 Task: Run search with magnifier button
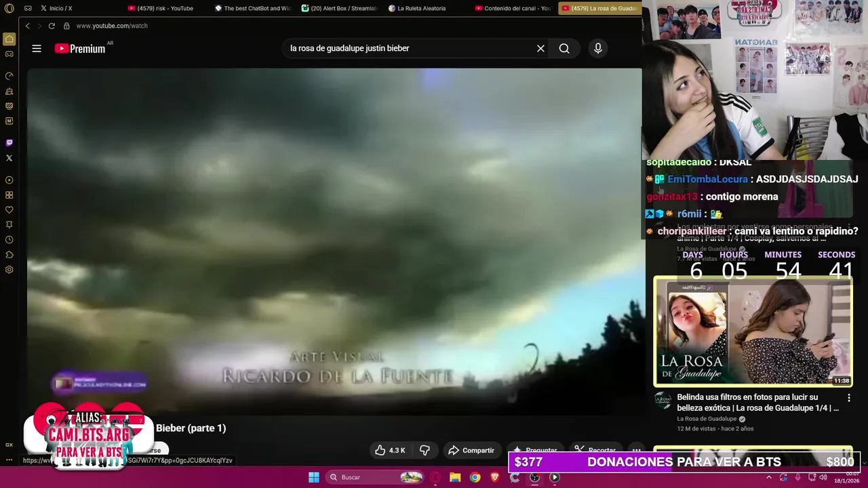pyautogui.click(x=564, y=48)
